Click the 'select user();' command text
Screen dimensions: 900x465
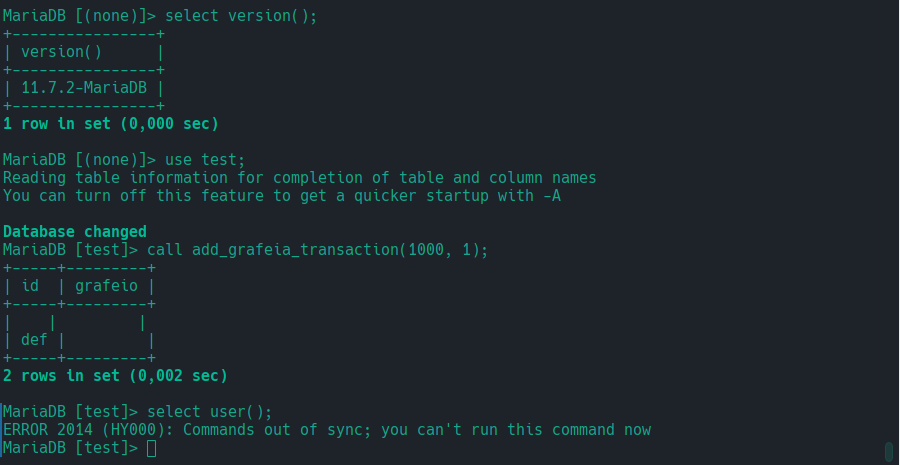coord(210,412)
